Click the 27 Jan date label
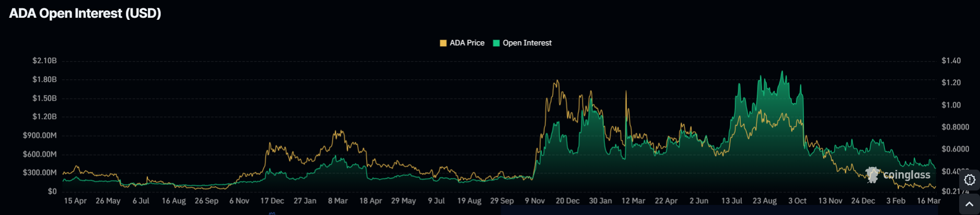 tap(305, 201)
